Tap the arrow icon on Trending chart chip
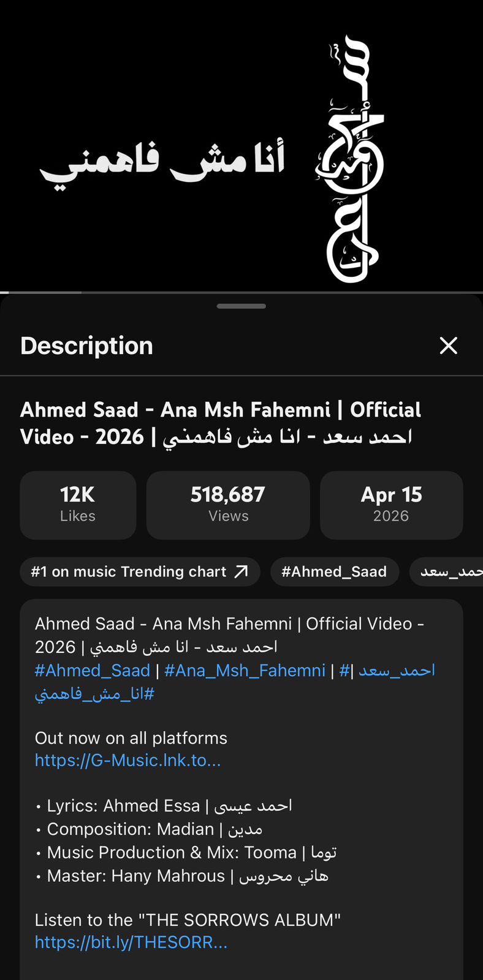Image resolution: width=483 pixels, height=980 pixels. [x=241, y=571]
